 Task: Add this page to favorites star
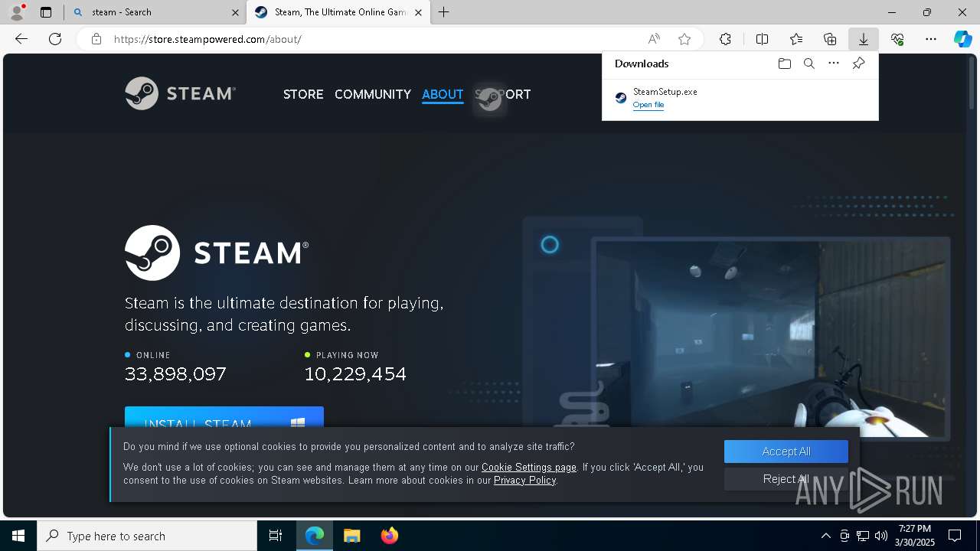[x=684, y=39]
